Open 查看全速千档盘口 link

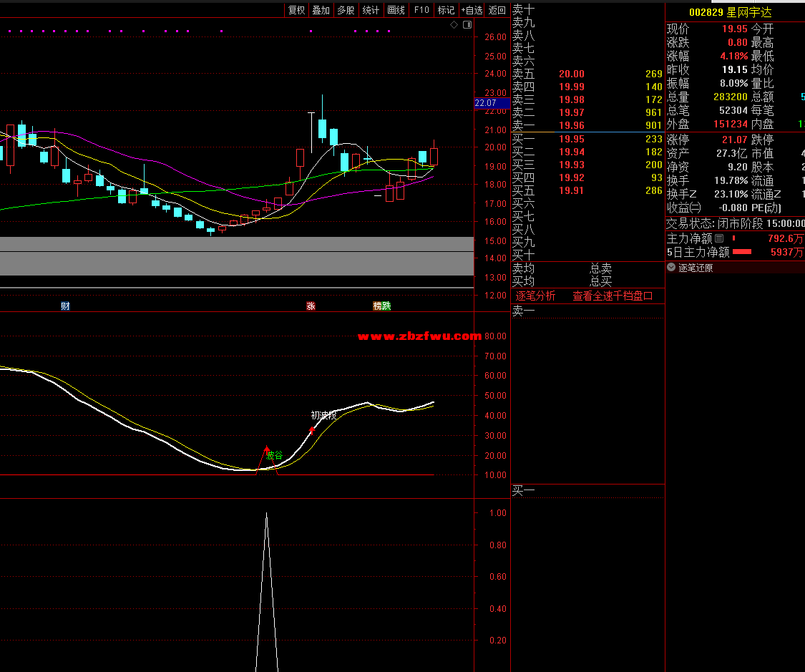click(613, 296)
